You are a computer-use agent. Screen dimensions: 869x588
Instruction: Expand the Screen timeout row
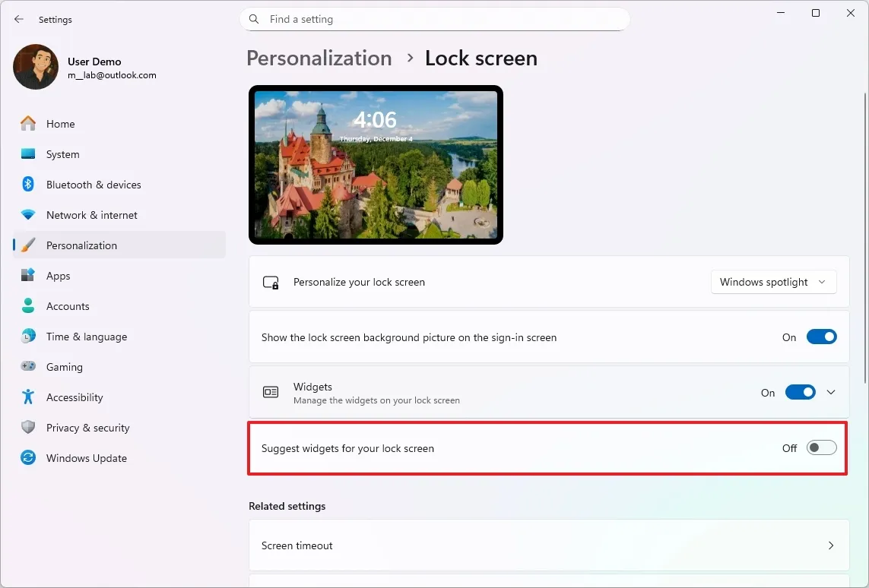pyautogui.click(x=831, y=545)
